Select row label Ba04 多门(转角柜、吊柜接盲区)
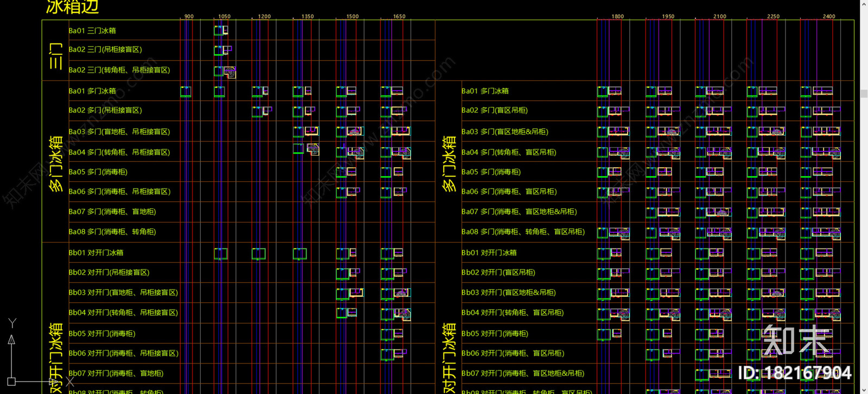Screen dimensions: 868x394 pyautogui.click(x=119, y=152)
